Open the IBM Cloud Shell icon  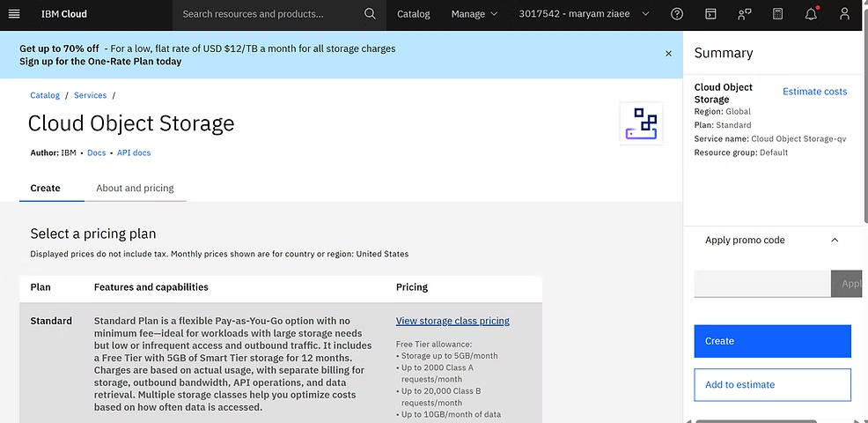click(710, 14)
